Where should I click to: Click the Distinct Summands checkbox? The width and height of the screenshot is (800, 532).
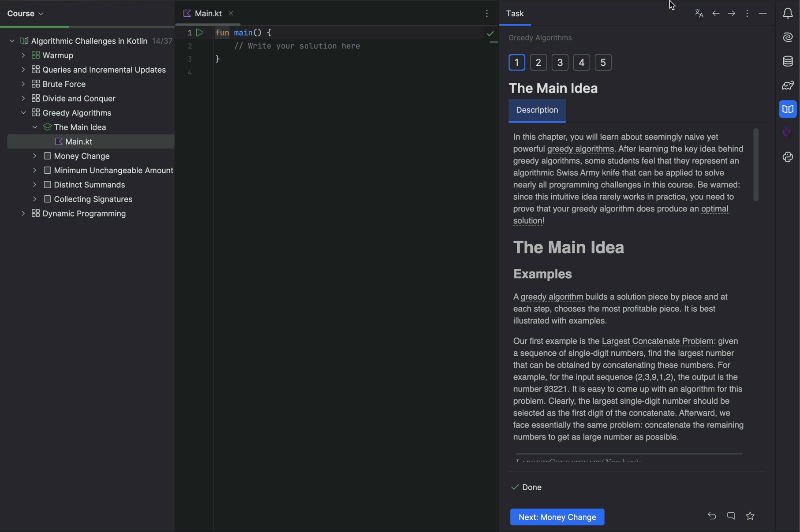[47, 185]
